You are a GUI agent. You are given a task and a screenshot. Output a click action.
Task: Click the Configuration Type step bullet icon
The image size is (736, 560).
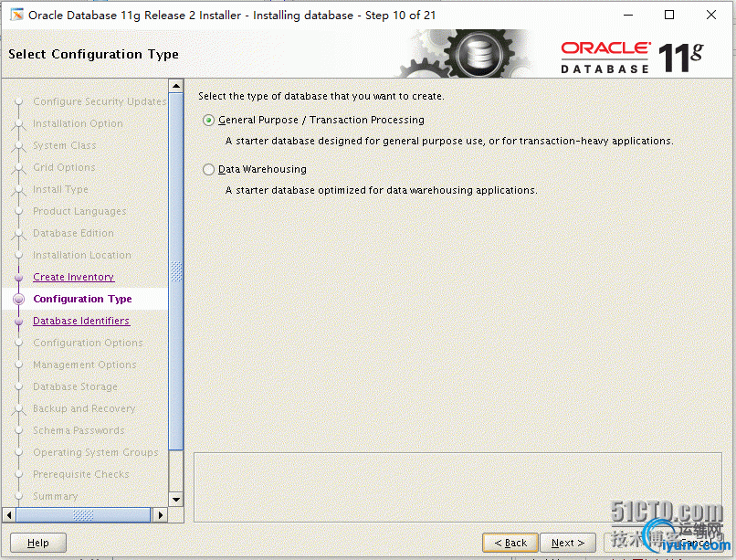(19, 299)
